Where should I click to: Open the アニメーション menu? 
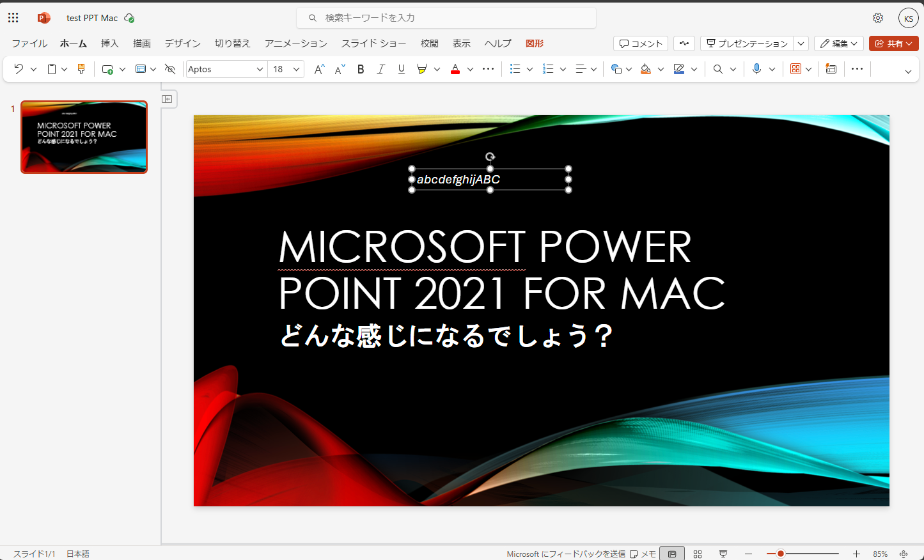pos(295,43)
